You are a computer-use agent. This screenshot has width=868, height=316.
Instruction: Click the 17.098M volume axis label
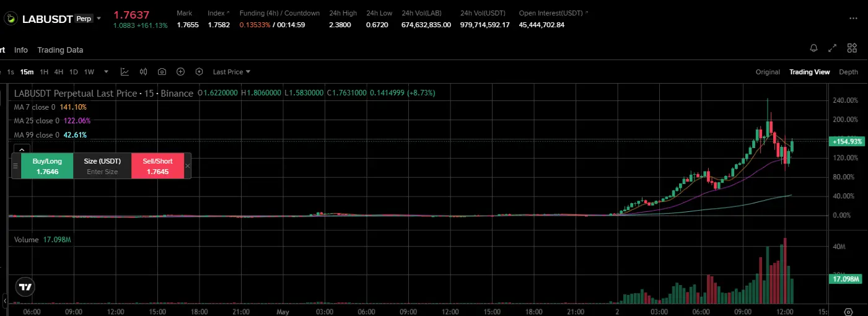848,279
